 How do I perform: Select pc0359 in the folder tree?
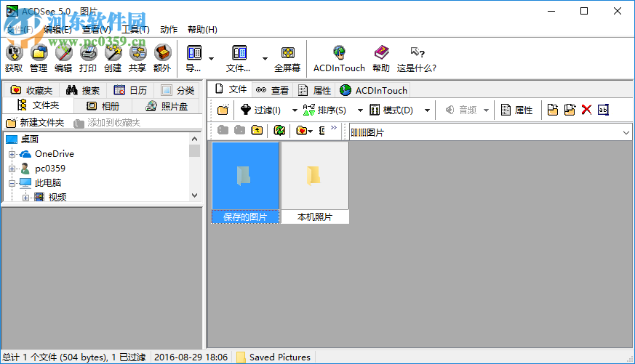coord(49,169)
